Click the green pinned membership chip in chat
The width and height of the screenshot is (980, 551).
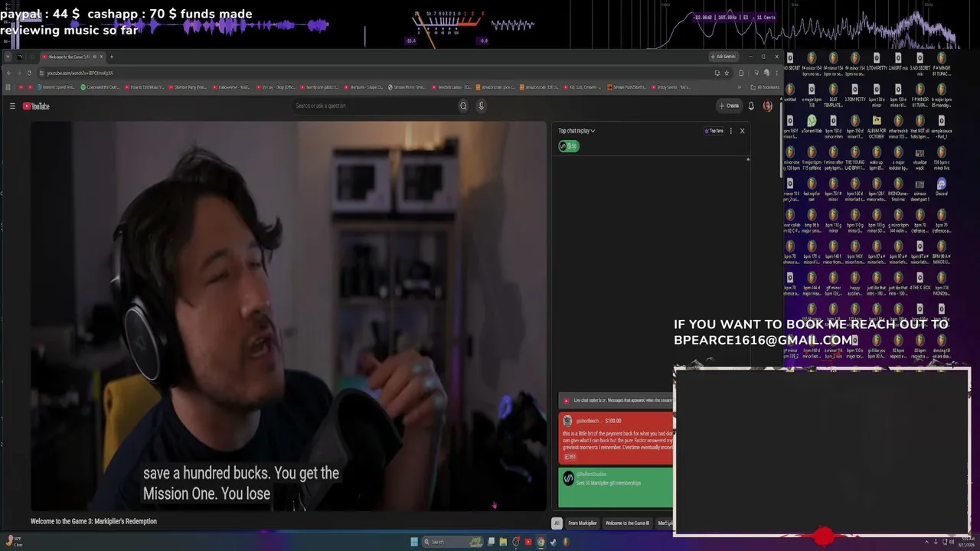click(569, 146)
